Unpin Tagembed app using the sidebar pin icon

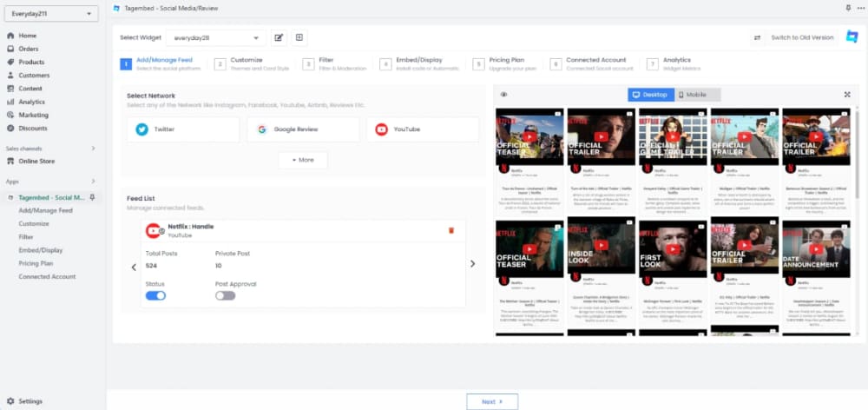click(x=93, y=197)
